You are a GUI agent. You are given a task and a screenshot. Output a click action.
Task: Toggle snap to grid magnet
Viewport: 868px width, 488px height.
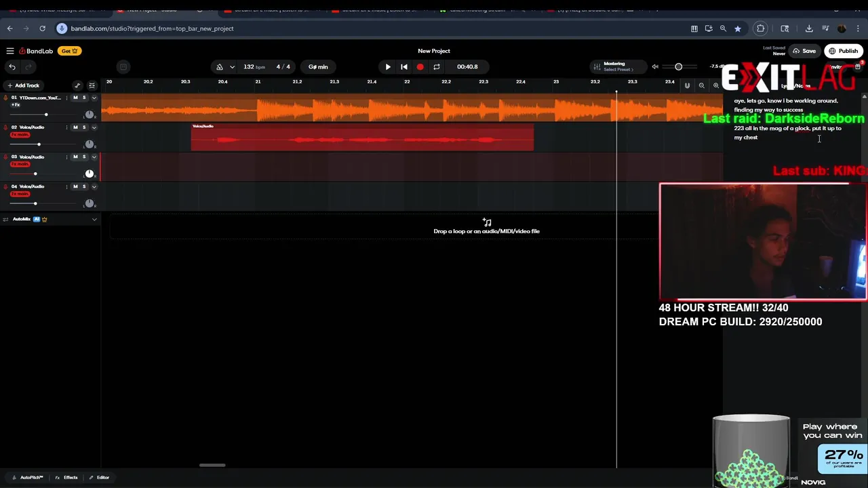[x=687, y=85]
